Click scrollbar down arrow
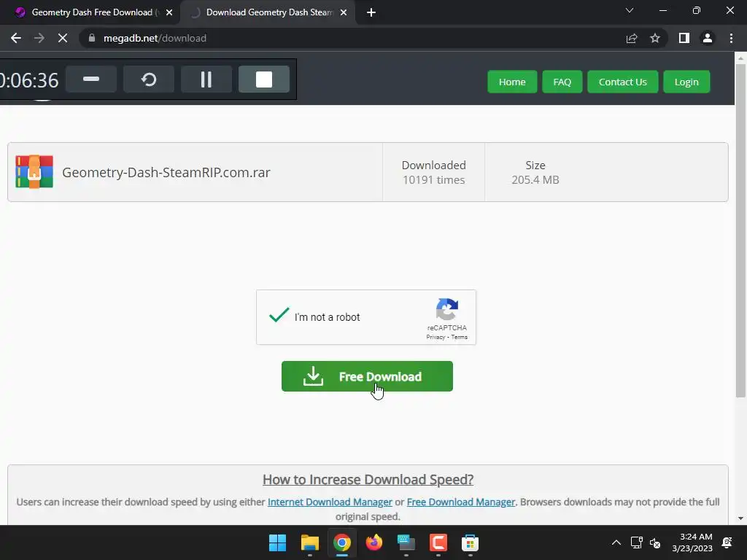The width and height of the screenshot is (747, 560). pyautogui.click(x=740, y=518)
